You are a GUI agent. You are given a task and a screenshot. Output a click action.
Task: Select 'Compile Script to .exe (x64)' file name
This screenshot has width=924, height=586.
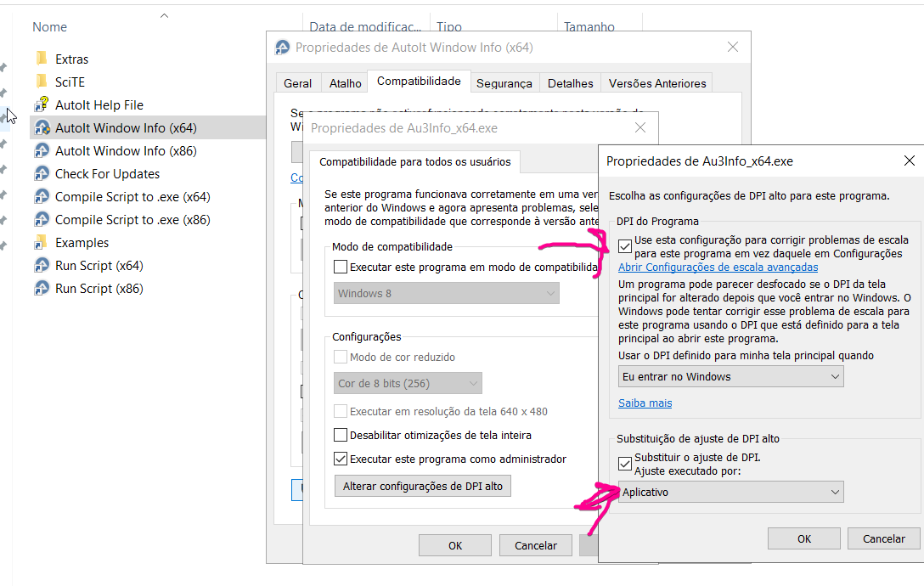coord(132,197)
